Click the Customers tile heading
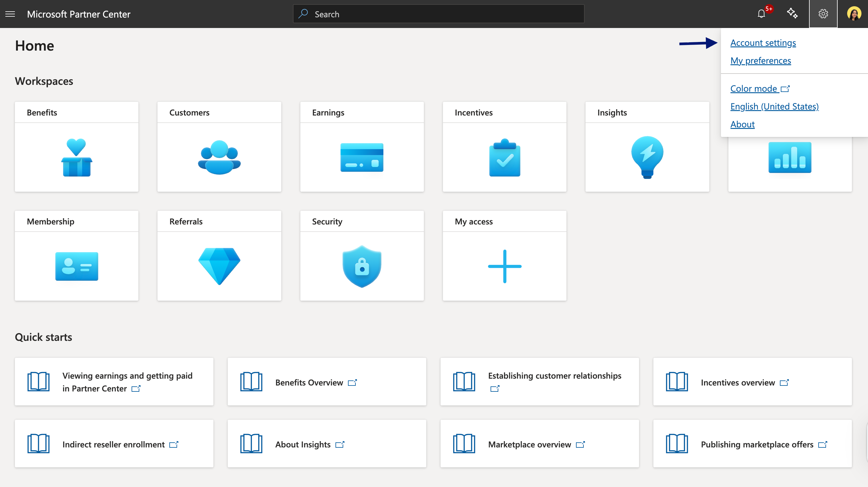Screen dimensions: 868x487 coord(189,113)
